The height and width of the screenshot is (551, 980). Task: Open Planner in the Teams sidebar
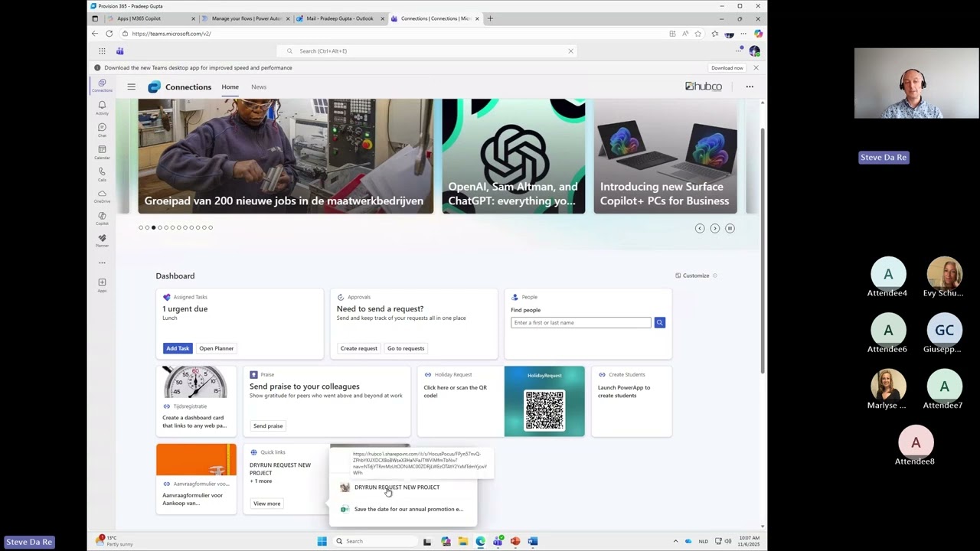coord(102,240)
